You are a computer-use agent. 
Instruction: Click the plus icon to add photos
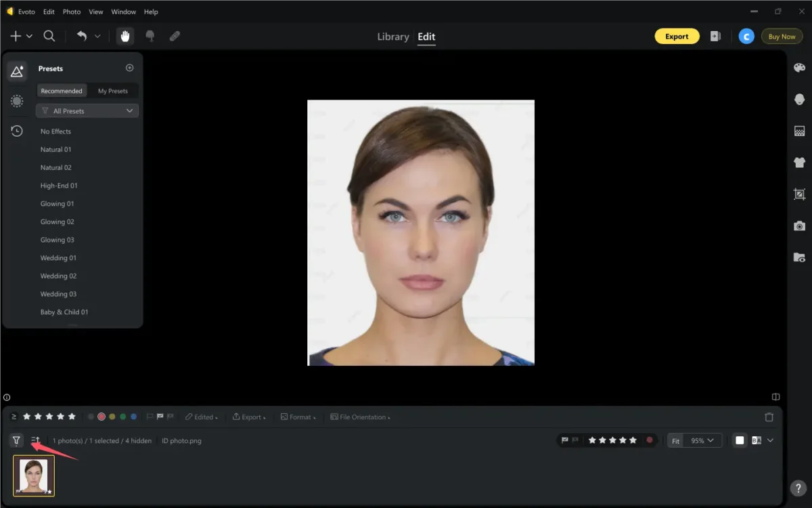[16, 37]
